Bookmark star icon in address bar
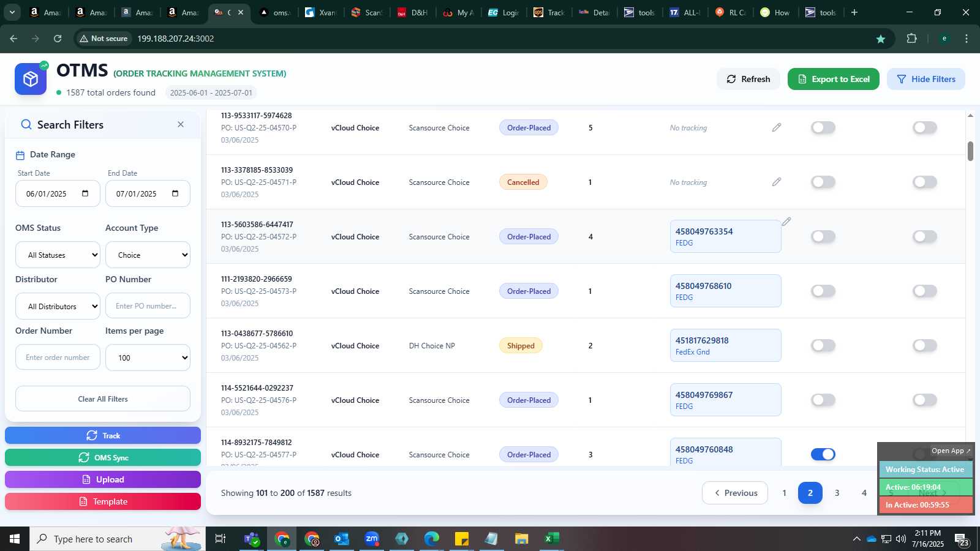Image resolution: width=980 pixels, height=551 pixels. 881,39
